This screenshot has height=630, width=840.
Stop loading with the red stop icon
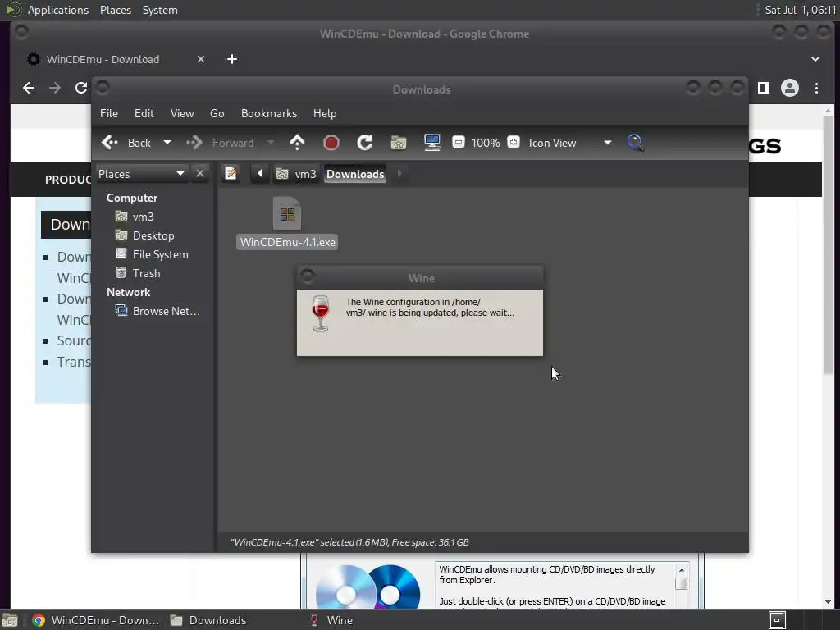(x=331, y=143)
